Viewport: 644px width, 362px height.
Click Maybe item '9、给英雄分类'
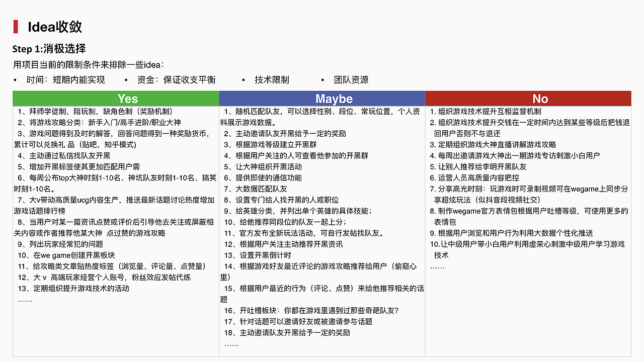click(298, 211)
